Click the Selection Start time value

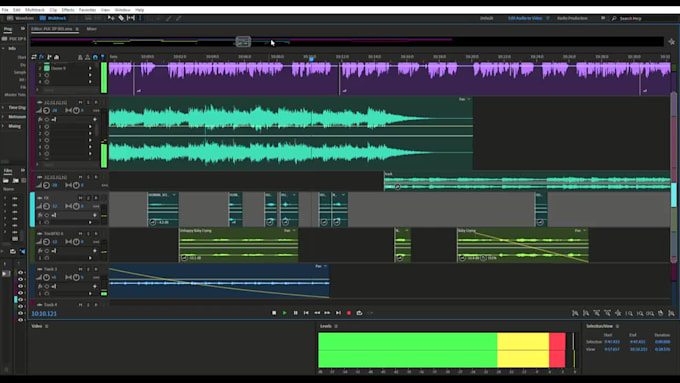point(612,342)
